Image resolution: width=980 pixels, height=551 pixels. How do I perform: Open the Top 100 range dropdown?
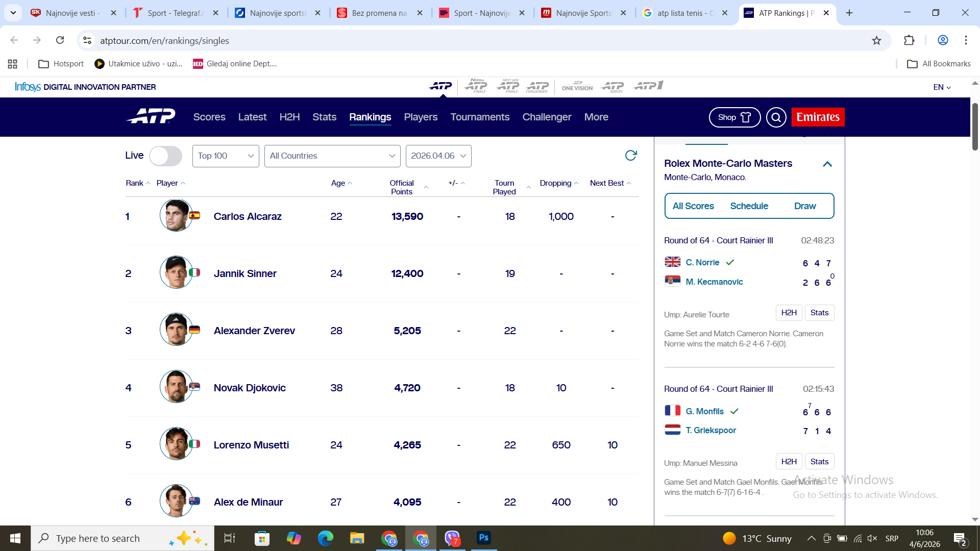[226, 156]
